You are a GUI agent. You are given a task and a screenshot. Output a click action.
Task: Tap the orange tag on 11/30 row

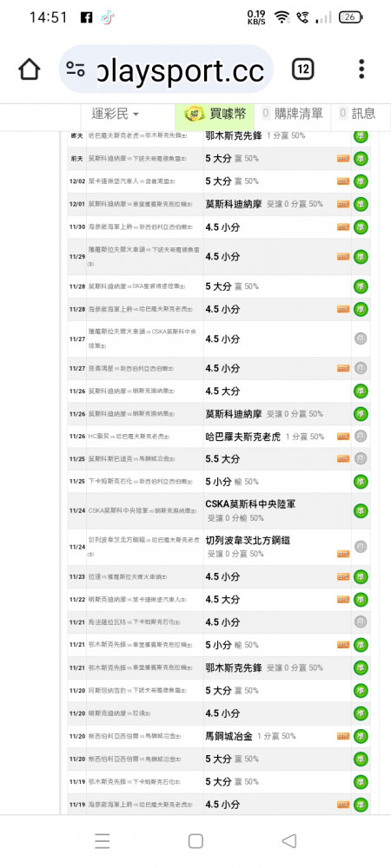click(x=343, y=227)
